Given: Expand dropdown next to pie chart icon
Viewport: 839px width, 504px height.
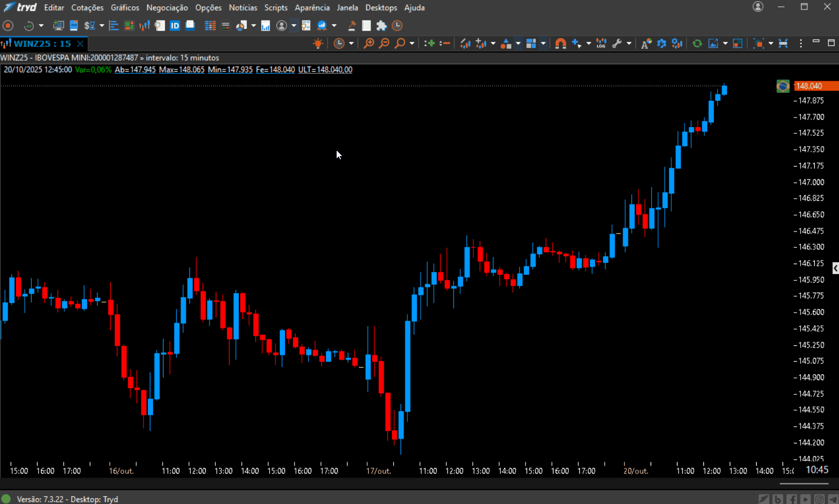Looking at the screenshot, I should point(253,25).
